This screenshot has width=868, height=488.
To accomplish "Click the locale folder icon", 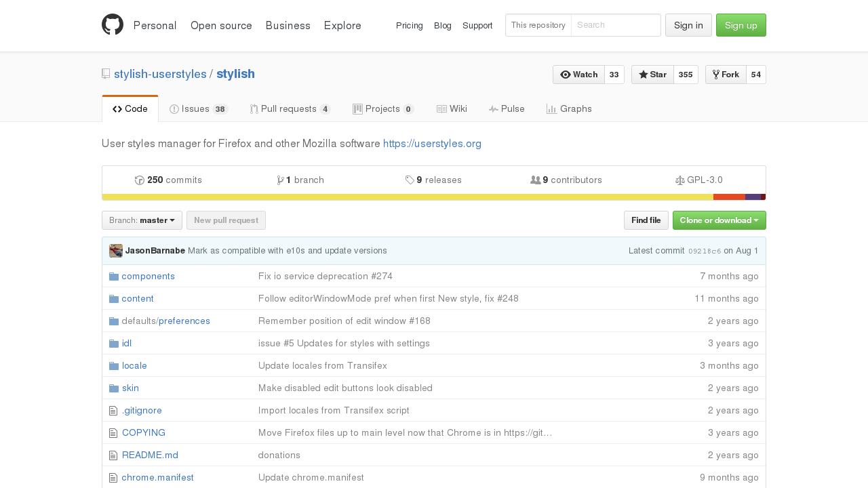I will tap(114, 366).
